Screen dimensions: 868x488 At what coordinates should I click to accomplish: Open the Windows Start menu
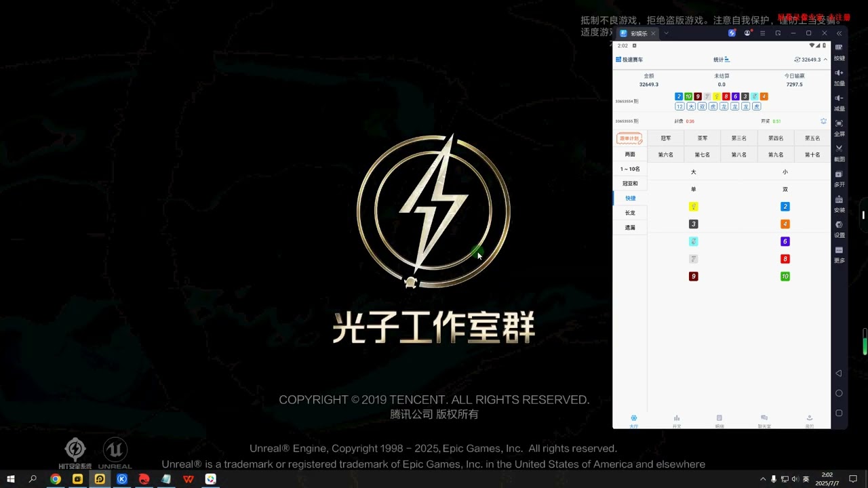tap(10, 479)
